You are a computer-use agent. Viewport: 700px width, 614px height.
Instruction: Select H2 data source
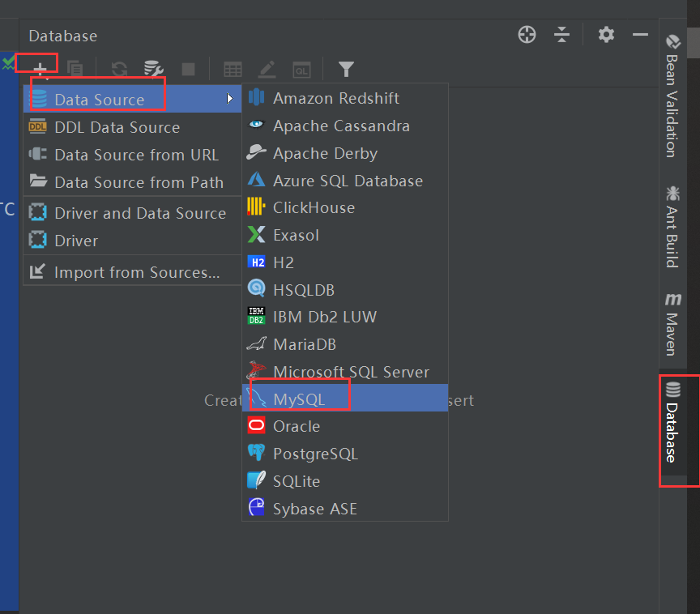point(345,262)
